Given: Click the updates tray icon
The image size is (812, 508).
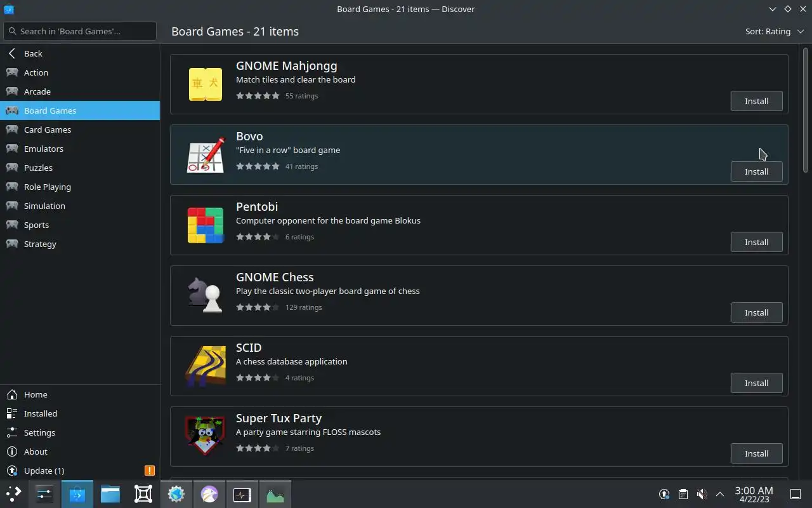Looking at the screenshot, I should pyautogui.click(x=664, y=494).
